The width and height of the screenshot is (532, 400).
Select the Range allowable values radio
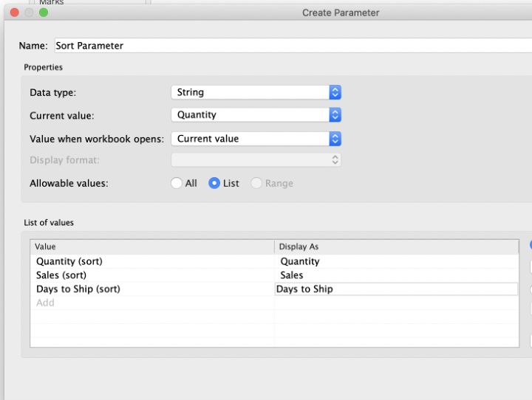tap(256, 183)
